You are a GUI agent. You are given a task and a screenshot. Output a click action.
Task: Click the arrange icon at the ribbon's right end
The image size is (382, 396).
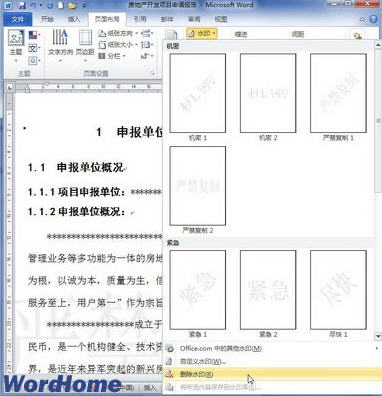tap(357, 35)
